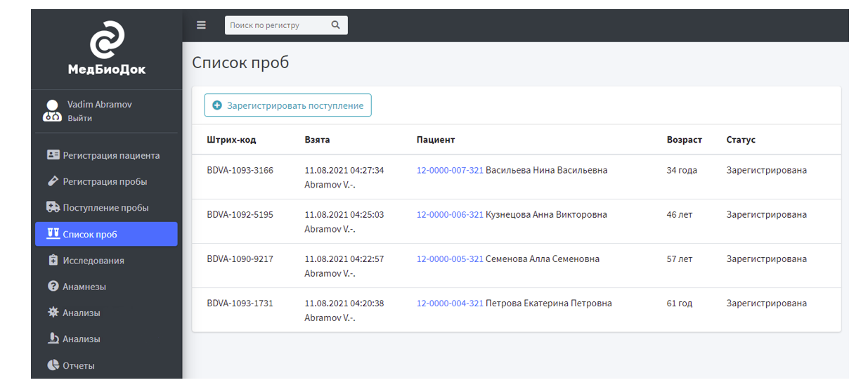Open patient link 12-0000-005-321
This screenshot has height=392, width=868.
pyautogui.click(x=450, y=259)
